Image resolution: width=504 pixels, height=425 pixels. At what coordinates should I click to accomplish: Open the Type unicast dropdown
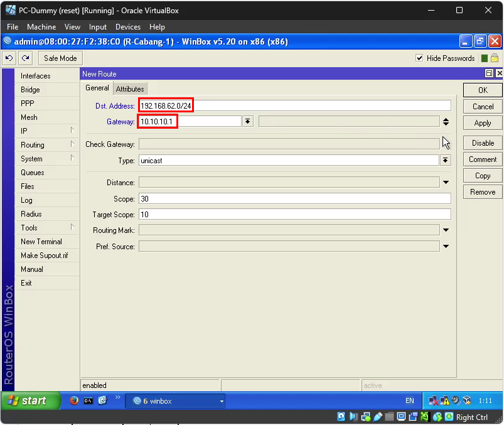pyautogui.click(x=446, y=161)
